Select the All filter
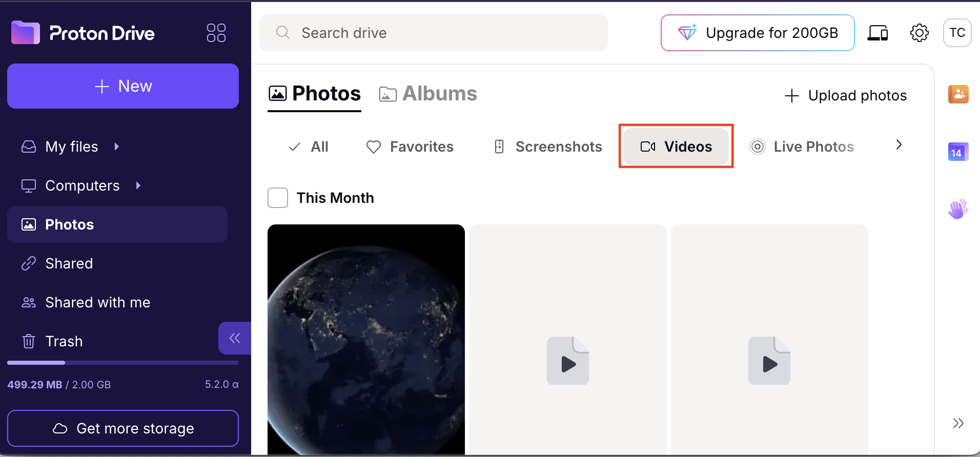Viewport: 980px width, 457px height. [x=309, y=147]
